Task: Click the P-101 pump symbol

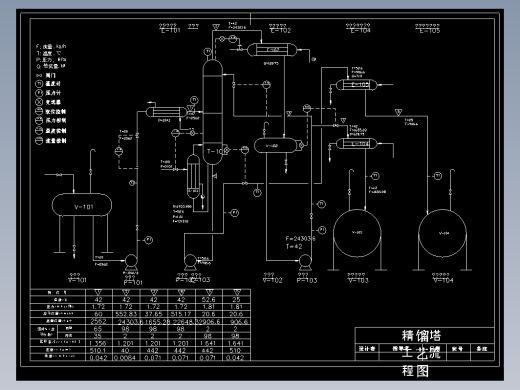Action: tap(131, 262)
